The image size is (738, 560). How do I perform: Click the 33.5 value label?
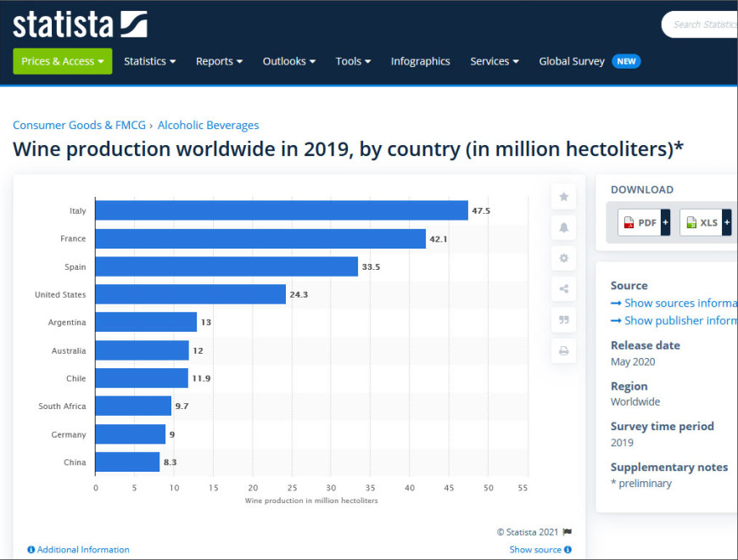point(371,266)
